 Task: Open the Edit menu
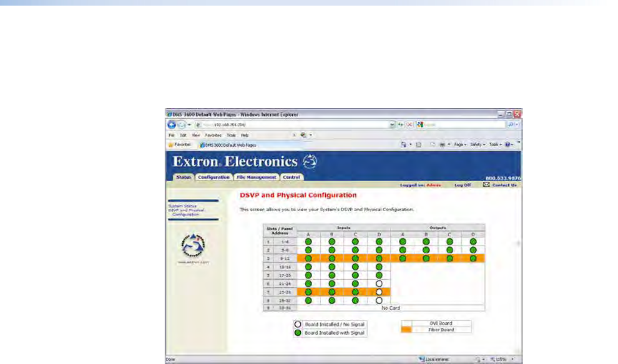[182, 136]
